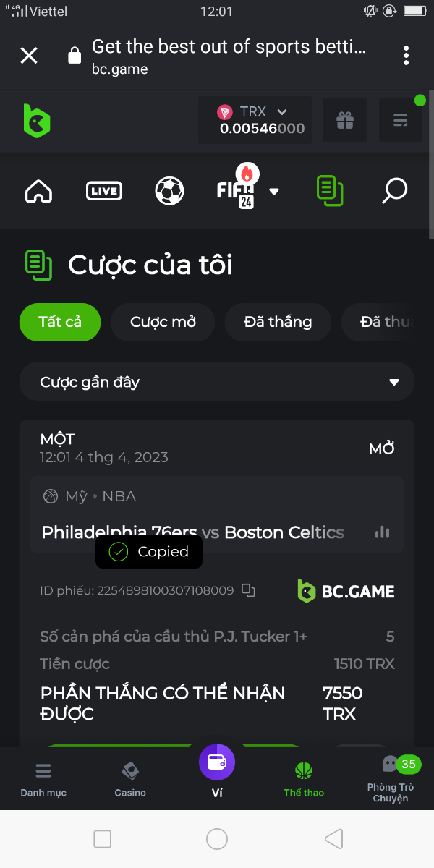Open LIVE betting icon
Viewport: 434px width, 868px height.
(104, 191)
